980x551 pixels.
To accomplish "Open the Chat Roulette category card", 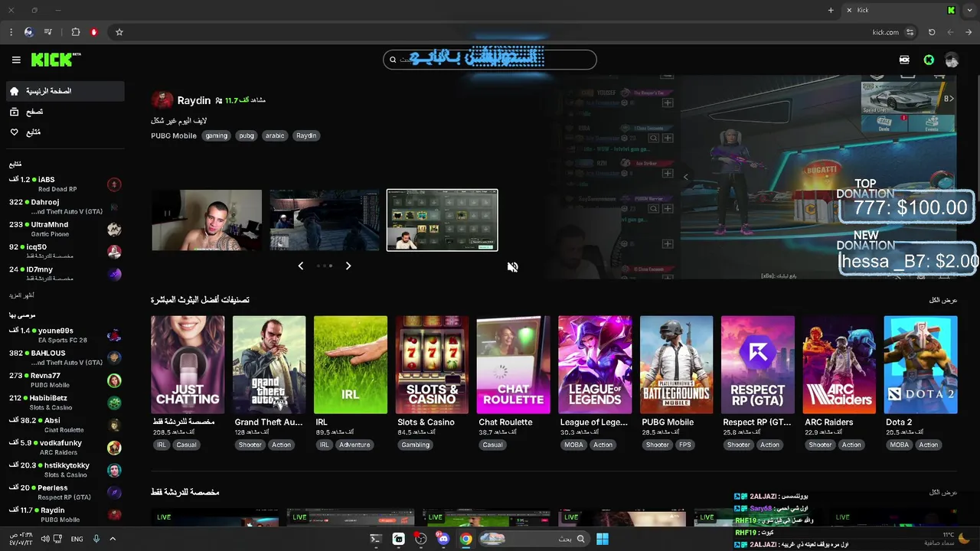I will click(x=513, y=364).
